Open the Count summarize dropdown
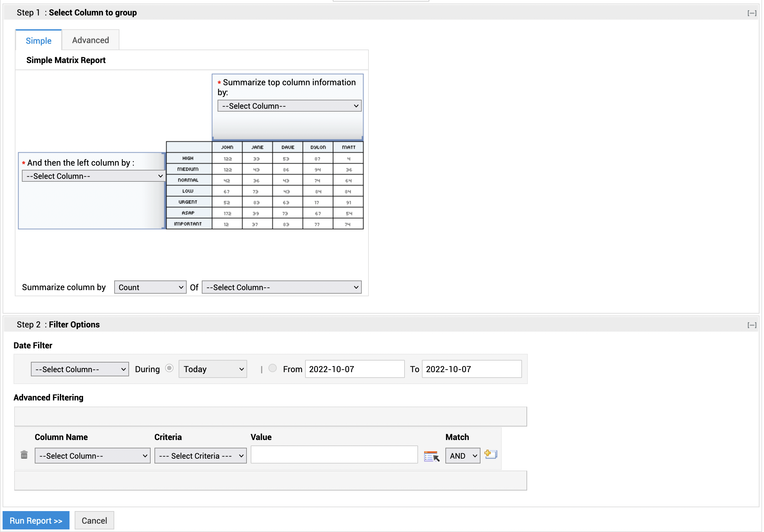The height and width of the screenshot is (532, 764). point(150,287)
